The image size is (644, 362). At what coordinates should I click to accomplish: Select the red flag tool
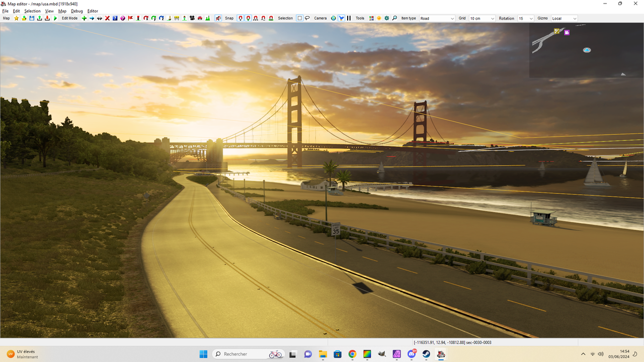(130, 18)
